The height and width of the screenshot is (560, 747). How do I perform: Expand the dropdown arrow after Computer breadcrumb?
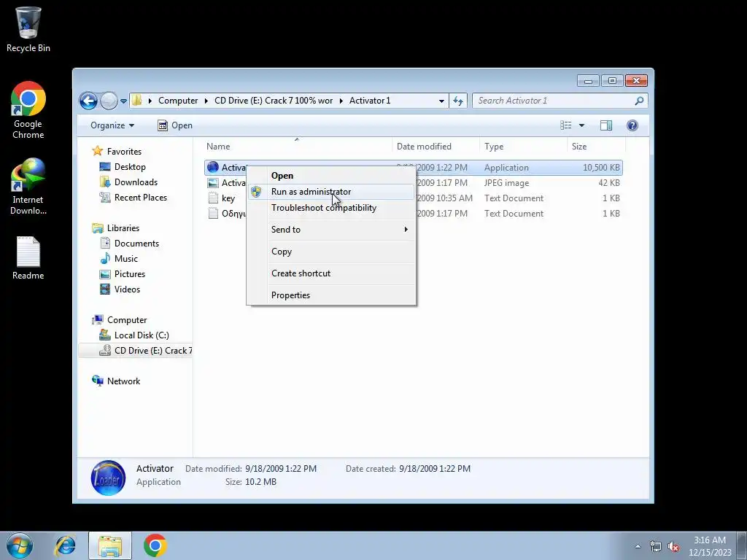(x=206, y=101)
